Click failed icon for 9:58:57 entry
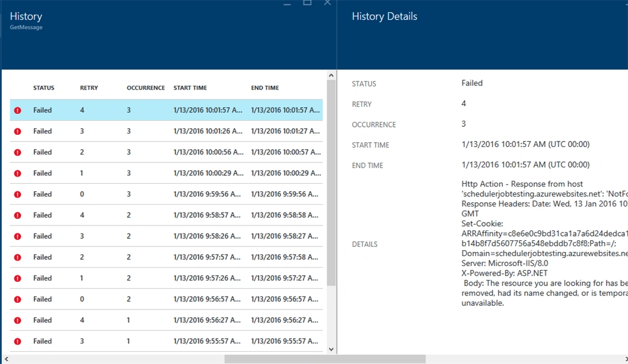The image size is (628, 364). click(x=18, y=215)
